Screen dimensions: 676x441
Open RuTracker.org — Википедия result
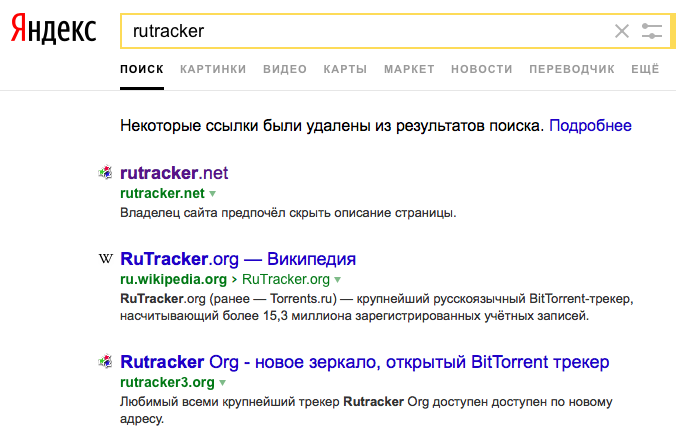(x=238, y=259)
